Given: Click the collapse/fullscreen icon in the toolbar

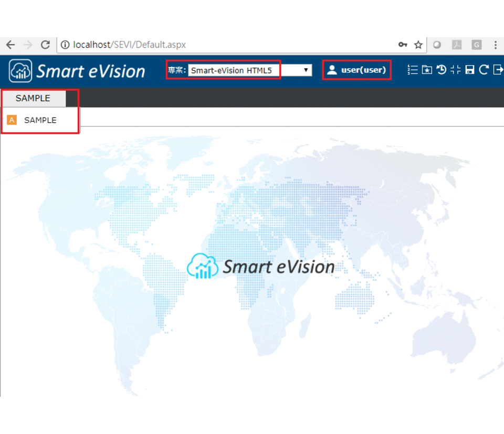Looking at the screenshot, I should (x=456, y=69).
